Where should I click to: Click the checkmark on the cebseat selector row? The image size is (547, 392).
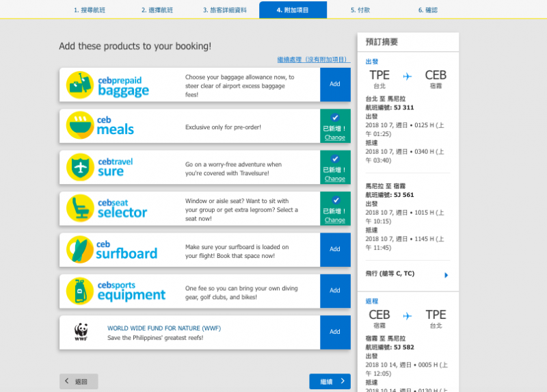(x=336, y=200)
